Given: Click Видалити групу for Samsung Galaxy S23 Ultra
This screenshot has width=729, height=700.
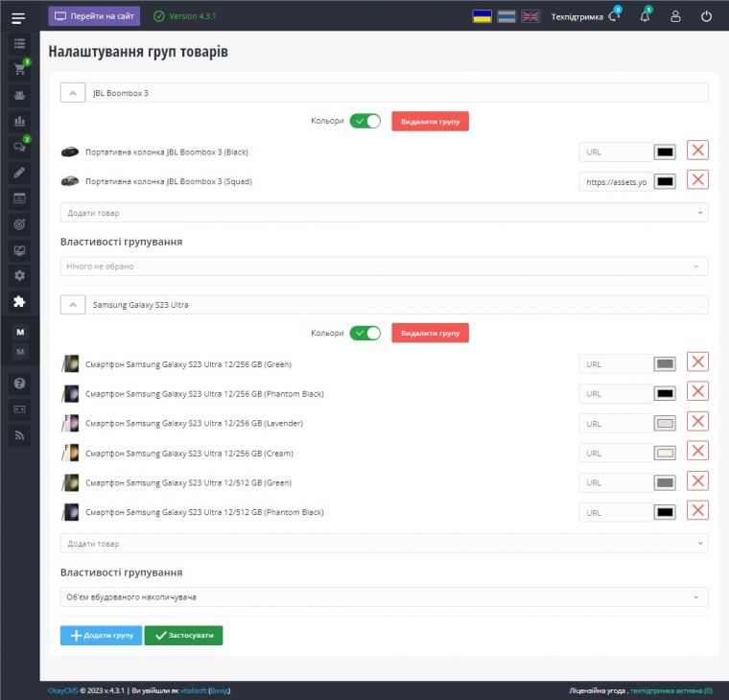Looking at the screenshot, I should click(430, 333).
